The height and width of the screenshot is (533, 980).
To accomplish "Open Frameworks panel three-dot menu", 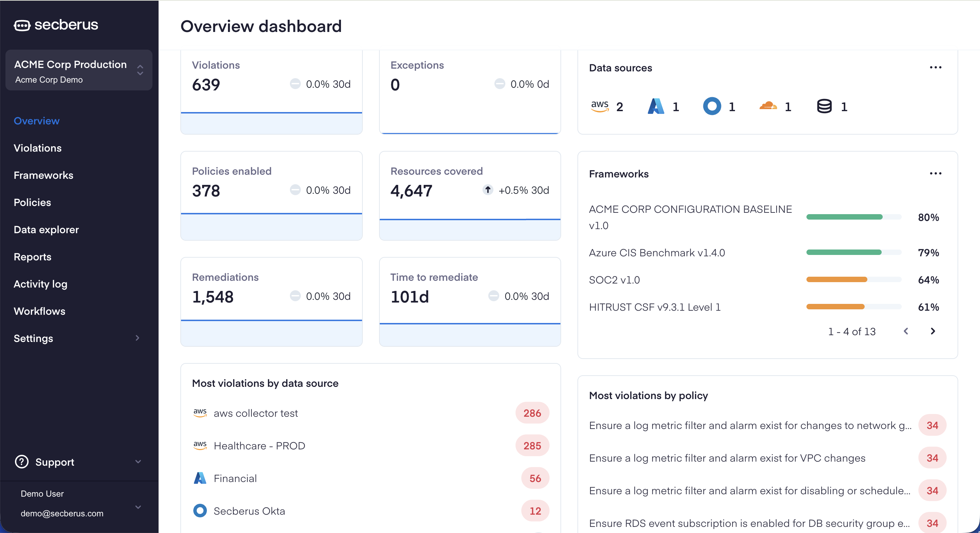I will [x=935, y=174].
